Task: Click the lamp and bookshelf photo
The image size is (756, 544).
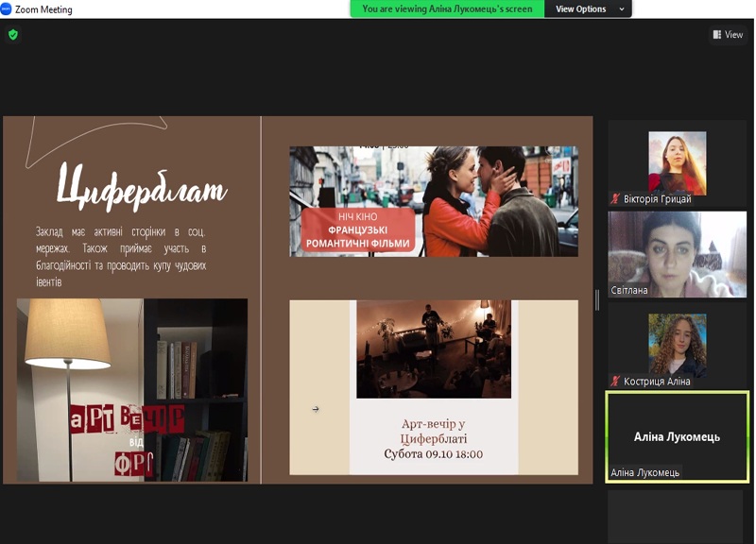Action: pos(132,389)
